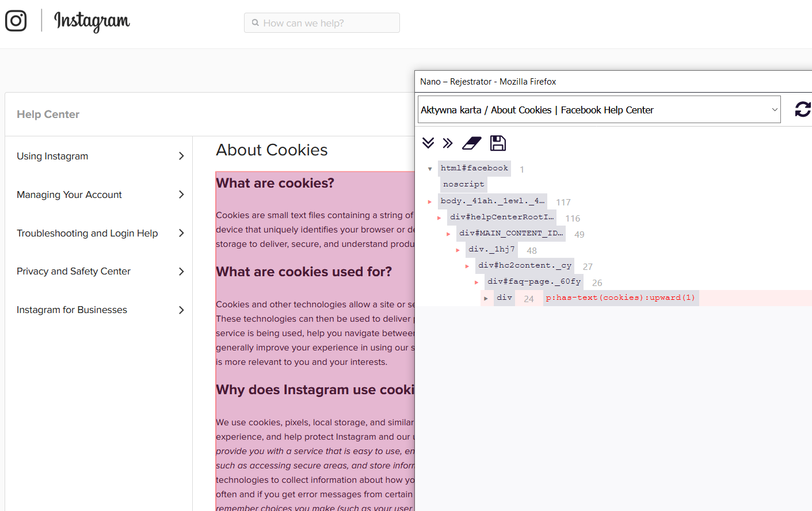
Task: Click the double chevron right icon
Action: 448,143
